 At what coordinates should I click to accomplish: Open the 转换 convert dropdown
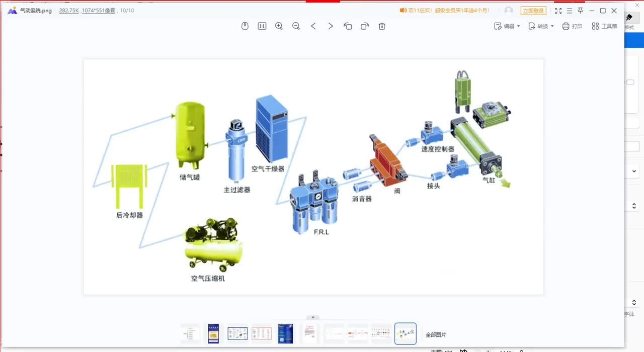[541, 26]
